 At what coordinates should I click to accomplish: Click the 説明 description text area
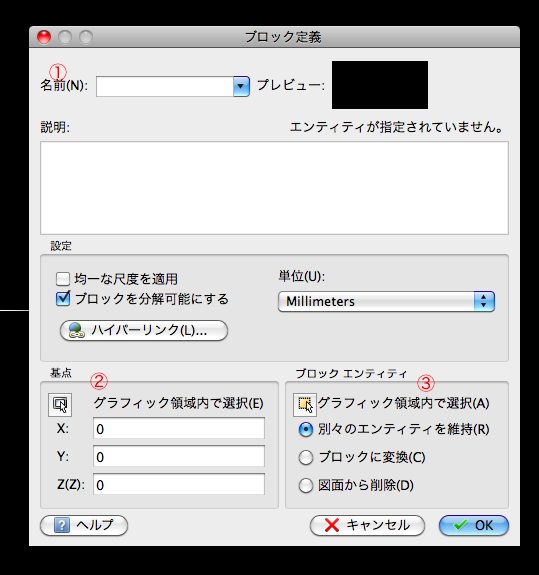(x=274, y=188)
